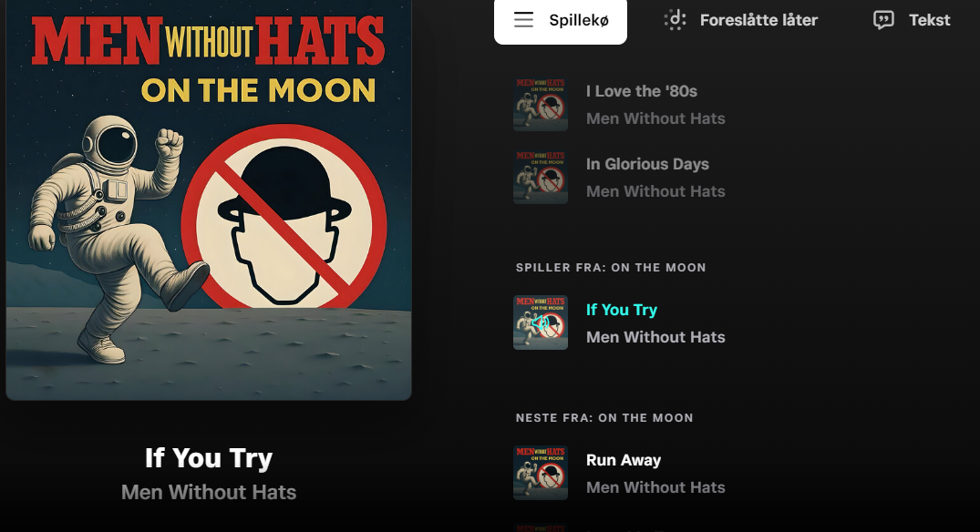Open the artist link under In Glorious Days
The height and width of the screenshot is (532, 980).
(655, 191)
